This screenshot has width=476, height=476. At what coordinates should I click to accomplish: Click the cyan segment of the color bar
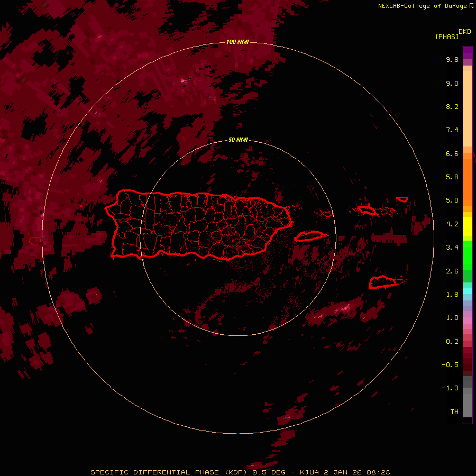467,291
